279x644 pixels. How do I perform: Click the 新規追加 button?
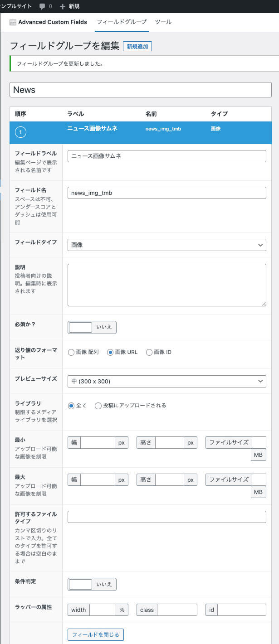click(137, 46)
